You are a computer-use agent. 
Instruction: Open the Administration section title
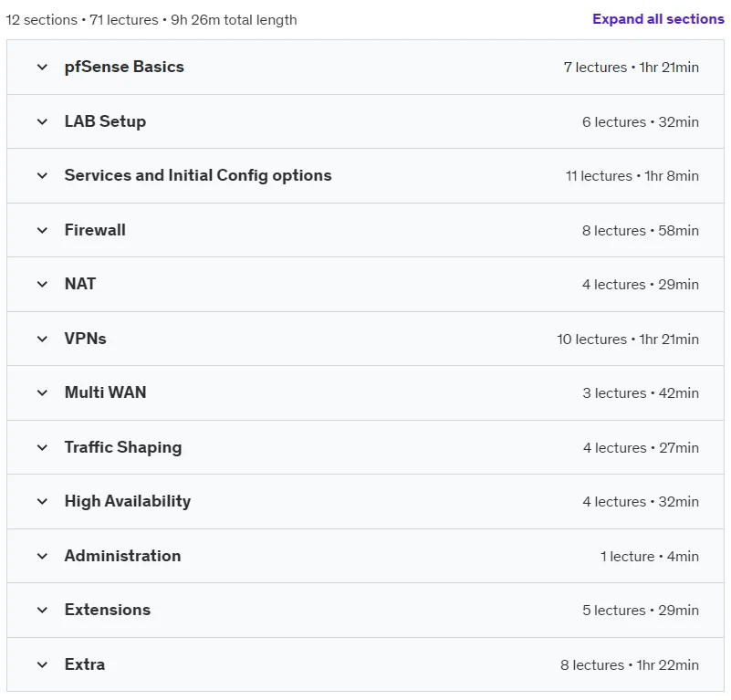(122, 556)
